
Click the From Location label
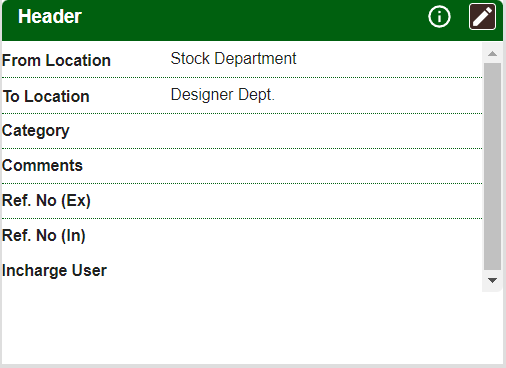[56, 61]
